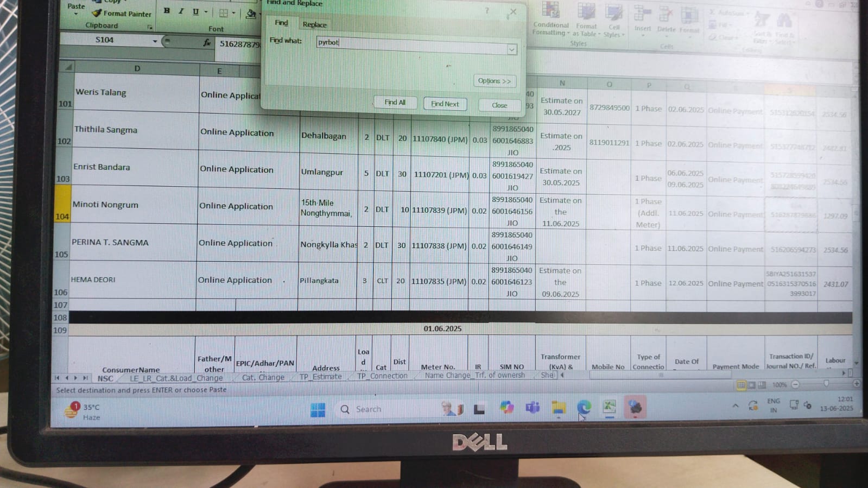This screenshot has height=488, width=868.
Task: Open Format as Table gallery
Action: tap(586, 21)
